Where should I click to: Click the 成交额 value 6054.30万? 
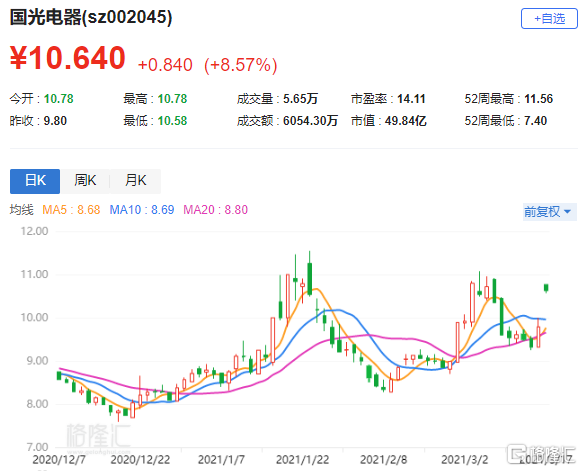[x=311, y=121]
